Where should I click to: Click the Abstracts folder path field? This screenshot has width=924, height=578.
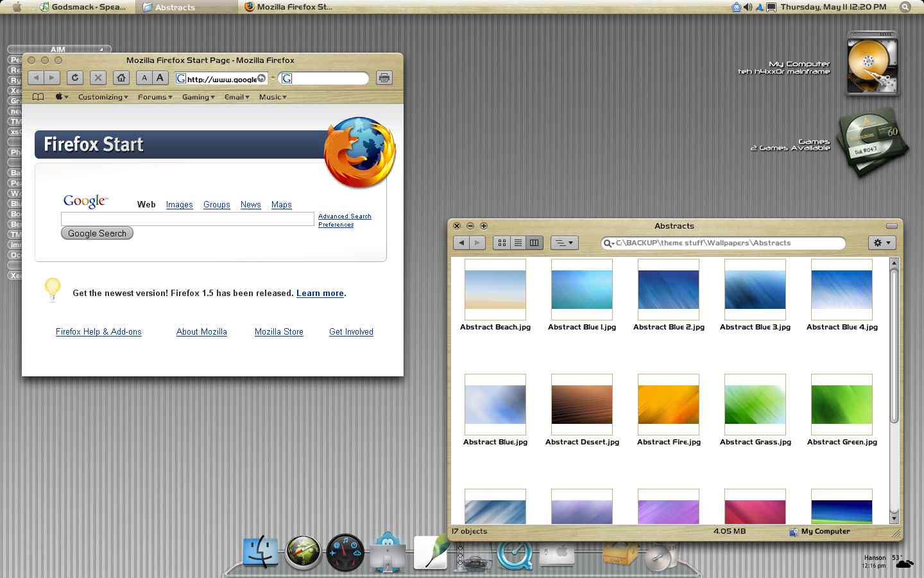click(x=723, y=243)
